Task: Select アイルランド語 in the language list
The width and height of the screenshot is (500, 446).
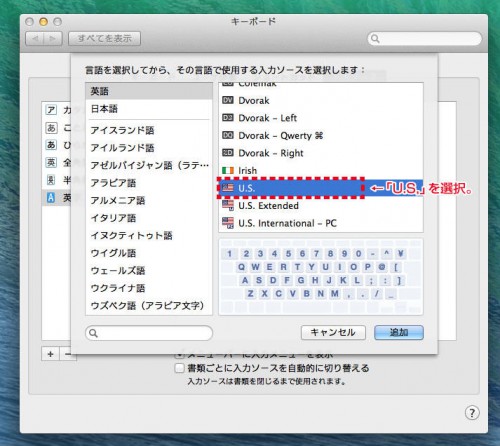Action: [149, 148]
